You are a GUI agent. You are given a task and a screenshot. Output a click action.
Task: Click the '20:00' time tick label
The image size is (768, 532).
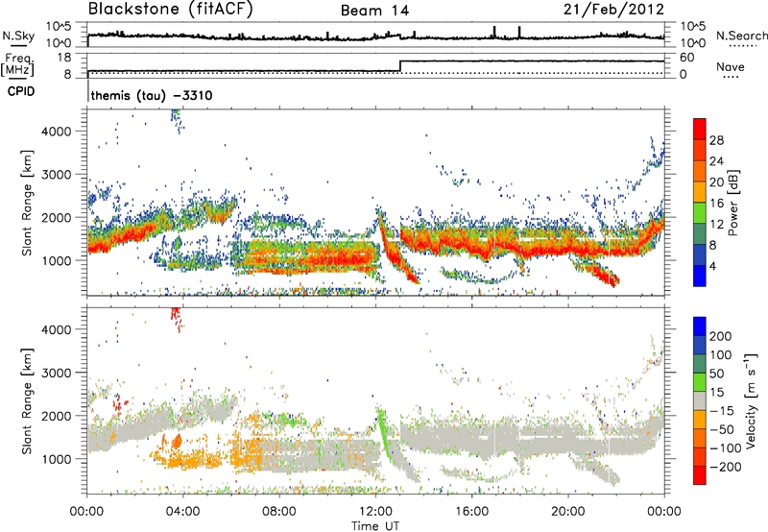click(567, 512)
